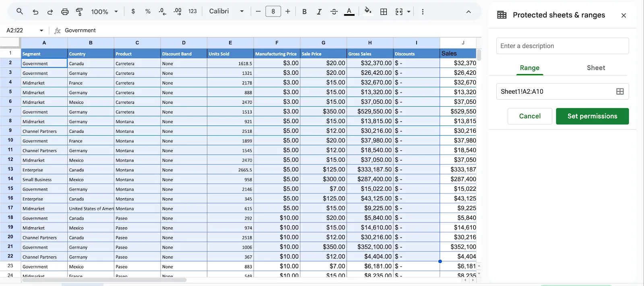Click the Segment header cell
This screenshot has width=644, height=286.
pos(44,53)
